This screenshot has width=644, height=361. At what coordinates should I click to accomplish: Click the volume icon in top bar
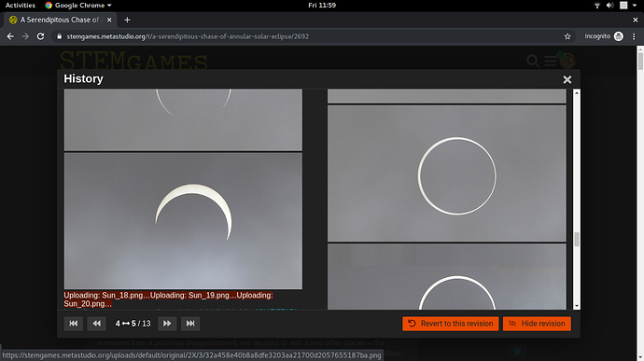point(609,6)
